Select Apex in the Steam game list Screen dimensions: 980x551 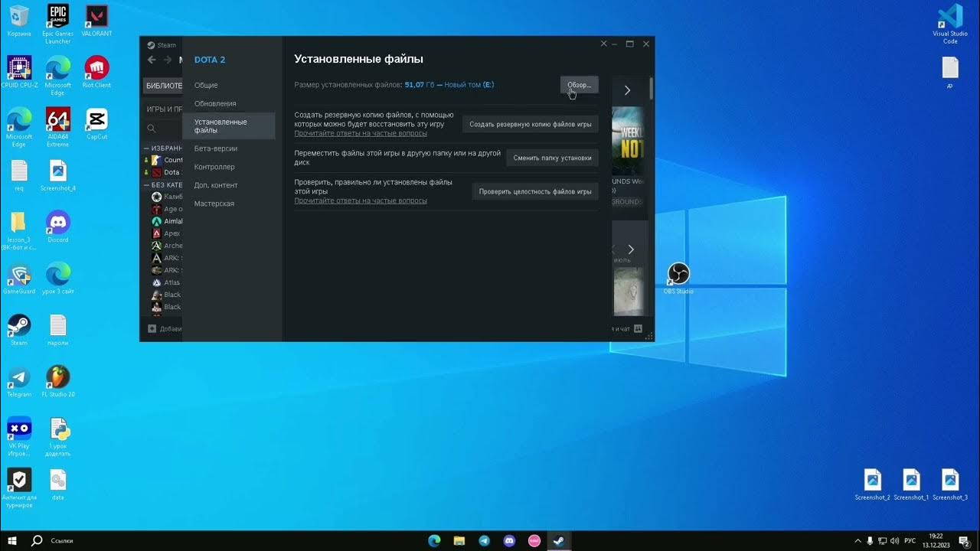point(168,233)
